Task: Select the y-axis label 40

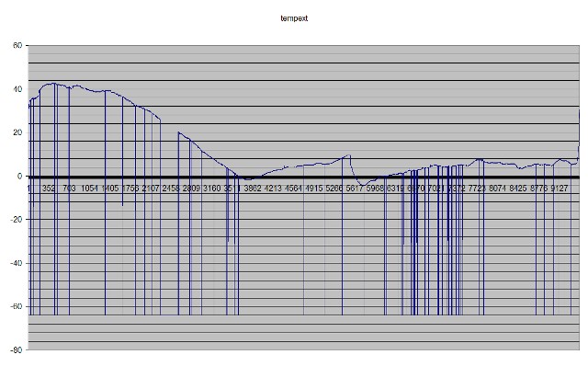Action: tap(17, 89)
